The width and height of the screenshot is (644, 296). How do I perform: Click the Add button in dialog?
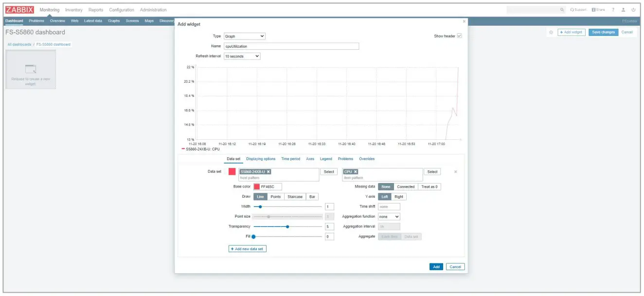436,267
